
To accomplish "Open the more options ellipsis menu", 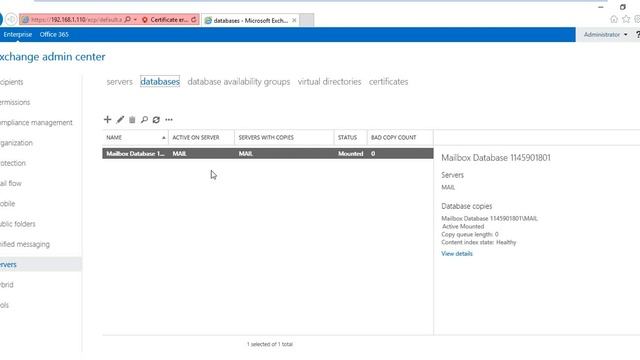I will [x=169, y=120].
